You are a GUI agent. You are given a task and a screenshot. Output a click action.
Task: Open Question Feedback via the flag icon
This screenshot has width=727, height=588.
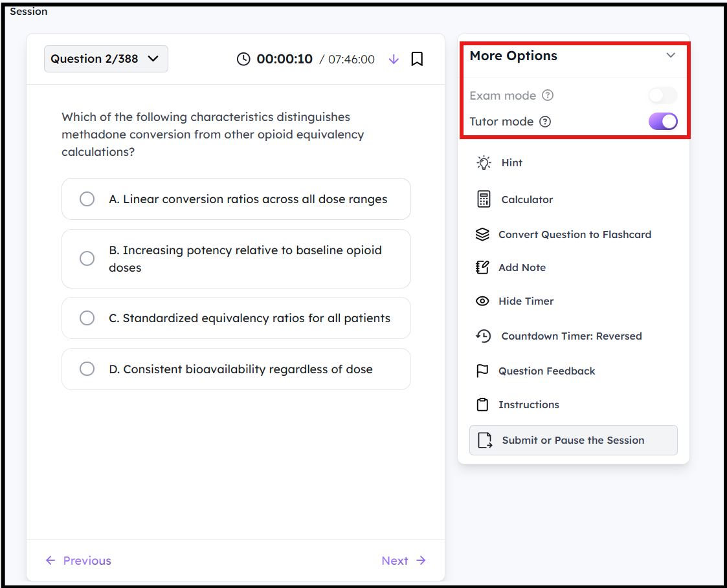[x=482, y=371]
